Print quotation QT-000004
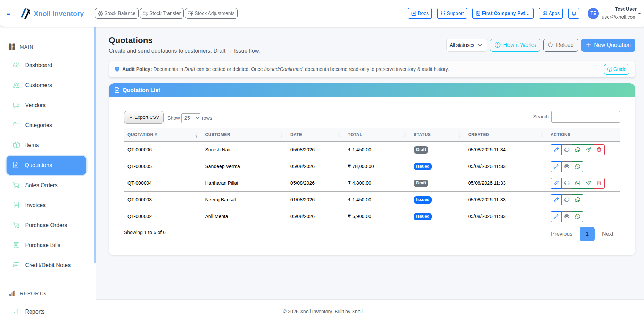Screen dimensions: 644x323 [x=567, y=183]
